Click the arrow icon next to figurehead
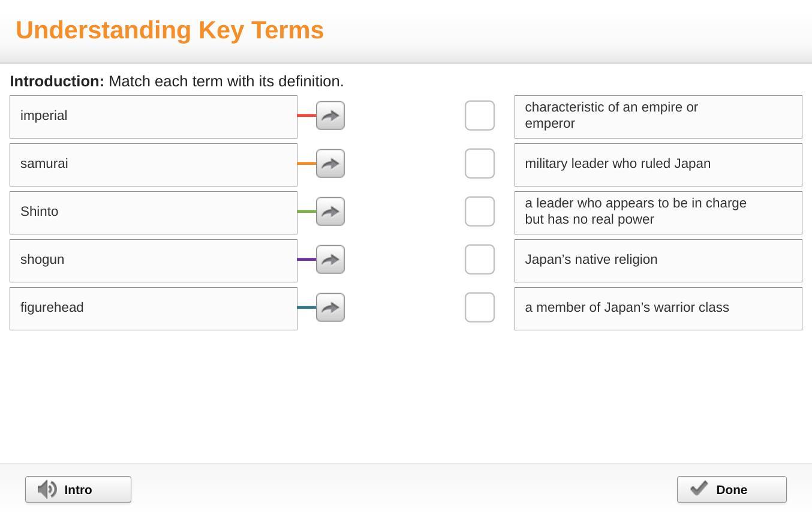Screen dimensions: 812x512 (330, 308)
